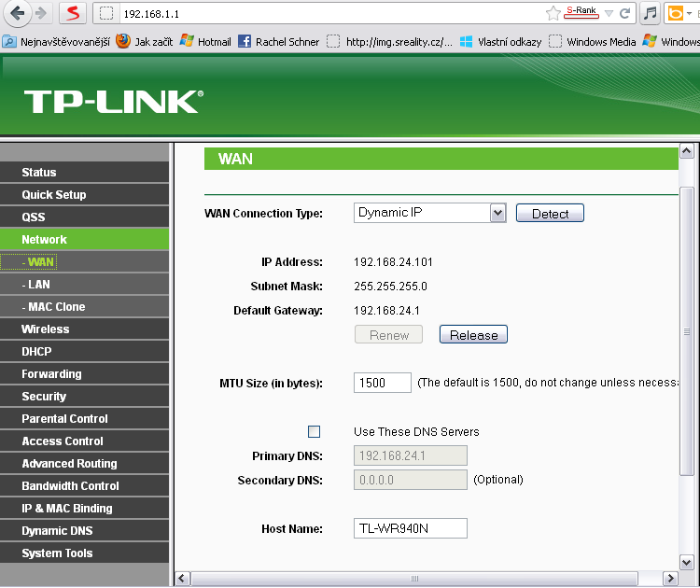
Task: Select the Network menu
Action: [84, 239]
